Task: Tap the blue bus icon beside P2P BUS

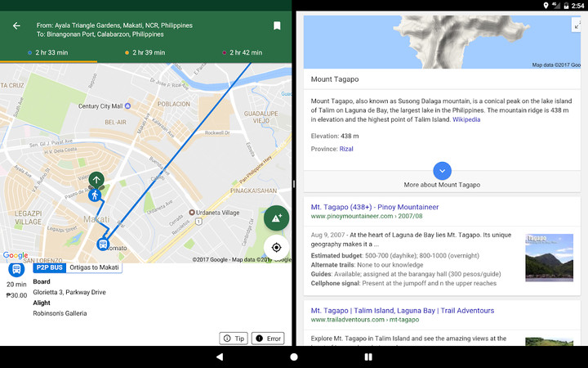Action: 16,269
